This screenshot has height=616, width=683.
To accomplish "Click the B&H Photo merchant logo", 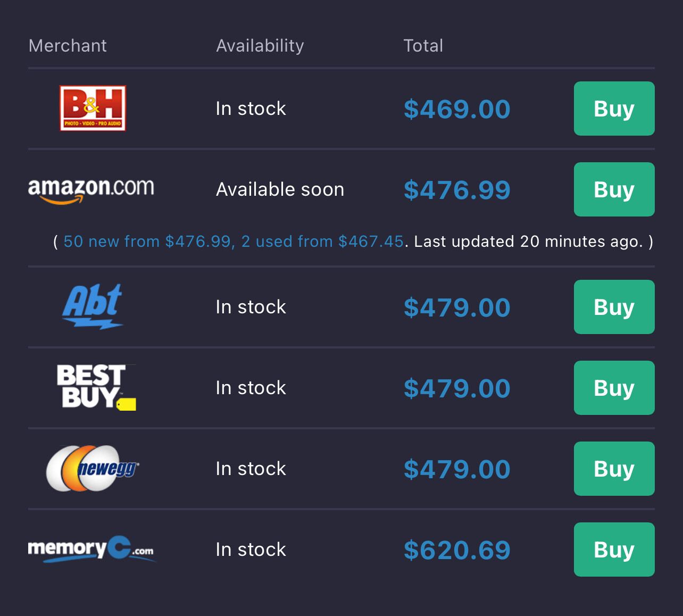I will tap(93, 109).
